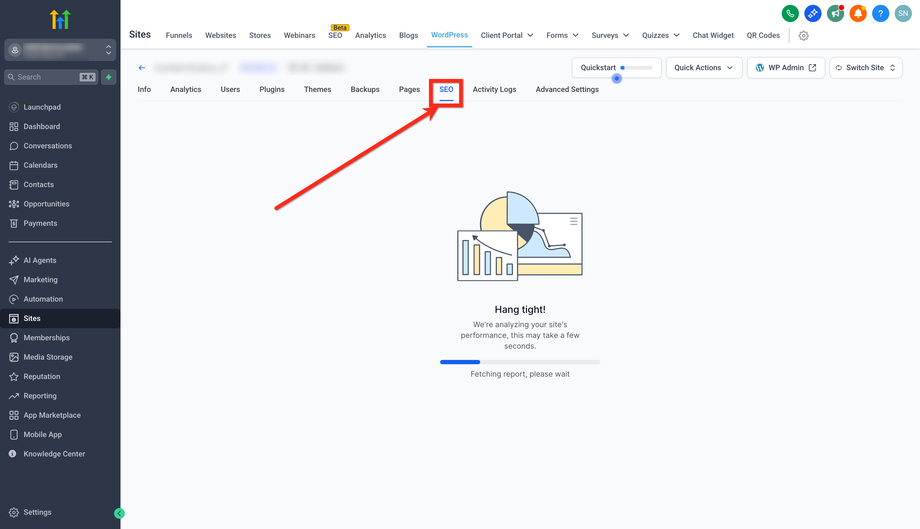Image resolution: width=920 pixels, height=529 pixels.
Task: Click the Quickstart progress button
Action: click(617, 67)
